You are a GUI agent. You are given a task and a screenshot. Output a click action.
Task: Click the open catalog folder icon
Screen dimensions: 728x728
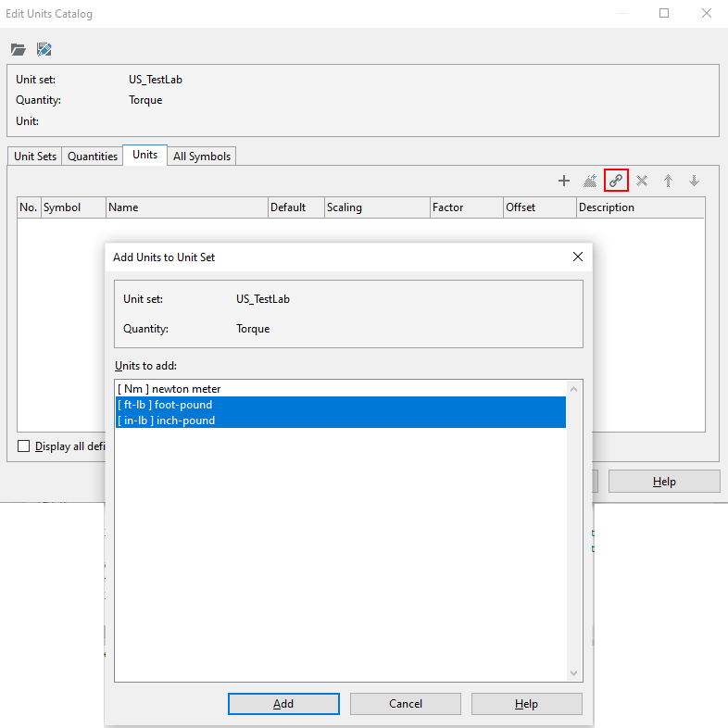pyautogui.click(x=19, y=49)
